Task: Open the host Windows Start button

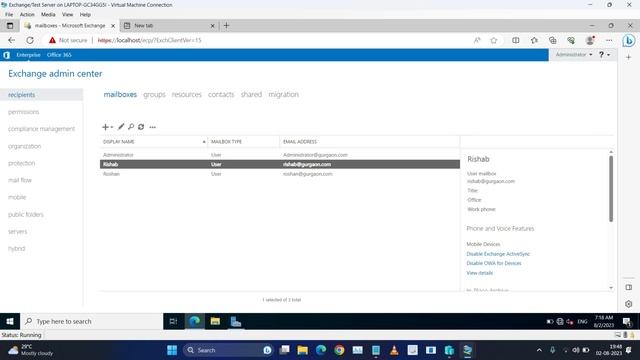Action: [x=172, y=350]
